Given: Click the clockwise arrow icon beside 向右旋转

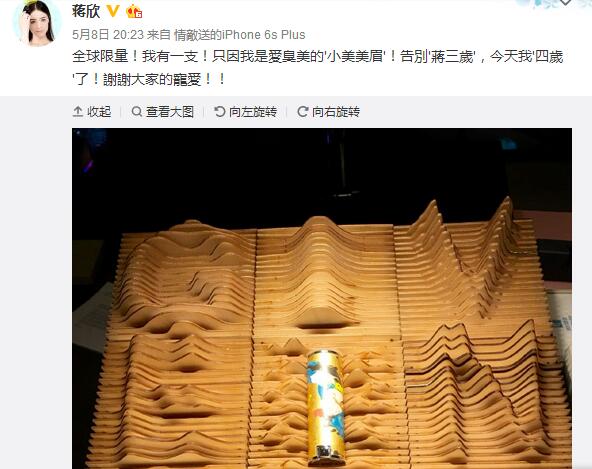Looking at the screenshot, I should pyautogui.click(x=302, y=111).
